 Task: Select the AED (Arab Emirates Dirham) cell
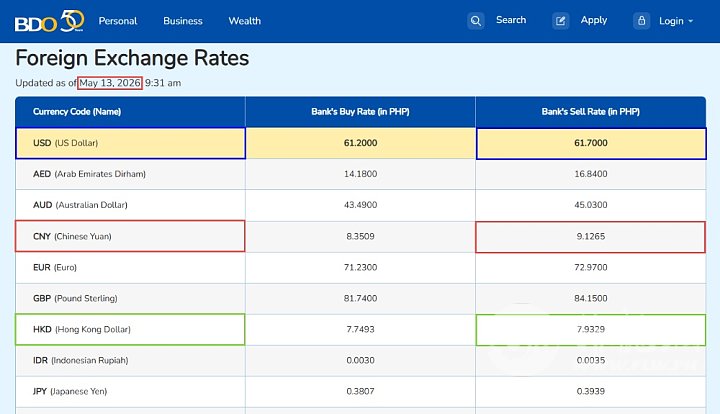130,174
